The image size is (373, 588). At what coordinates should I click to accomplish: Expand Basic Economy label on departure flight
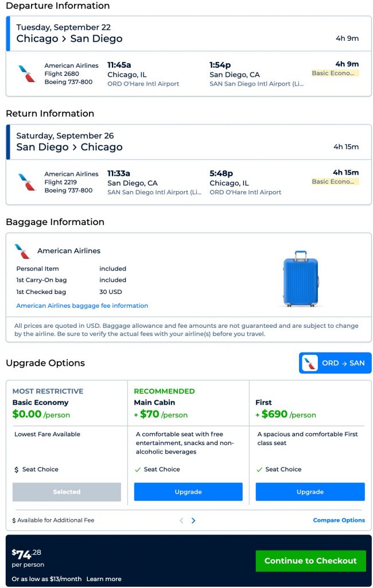click(335, 73)
